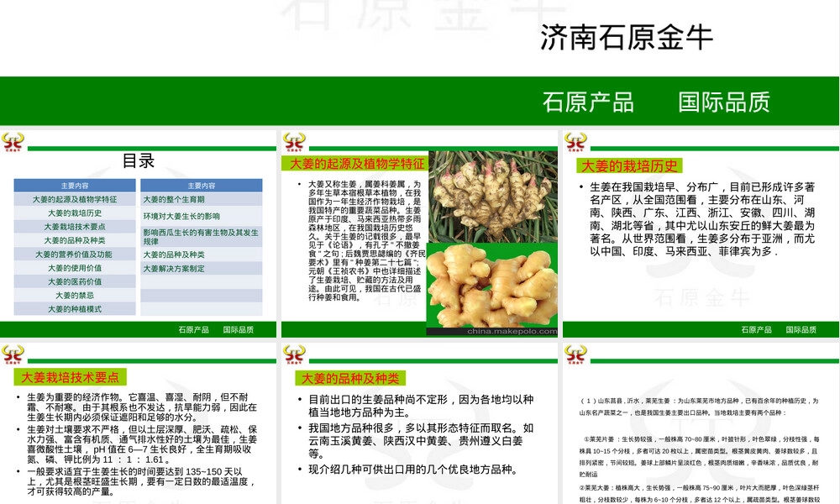Click the yellow-green 大姜的品种及种类 slide heading
The image size is (840, 504).
pos(350,378)
